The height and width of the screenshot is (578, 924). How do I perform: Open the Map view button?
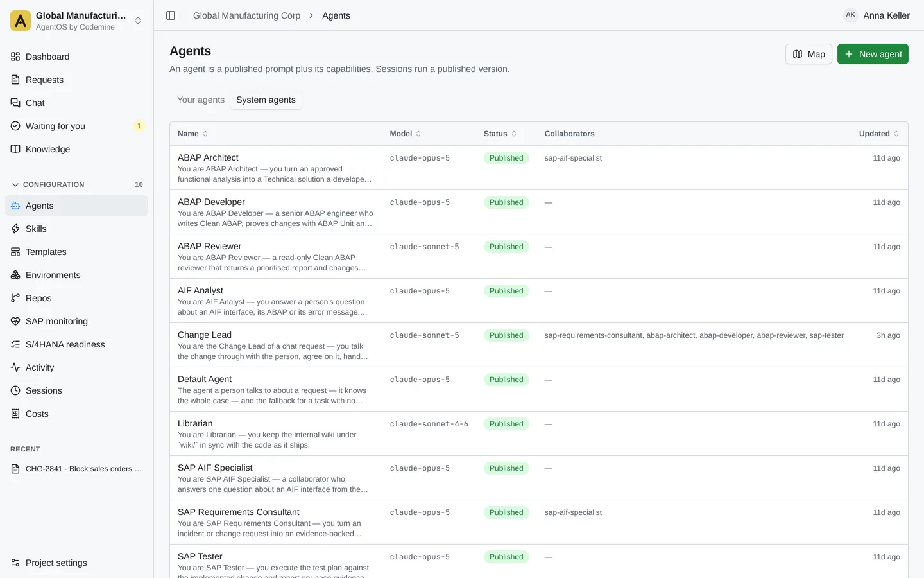pos(809,54)
